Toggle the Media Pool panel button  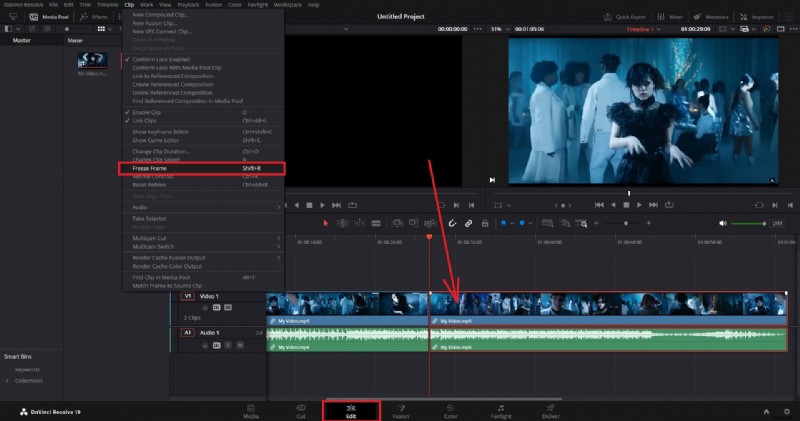[49, 17]
